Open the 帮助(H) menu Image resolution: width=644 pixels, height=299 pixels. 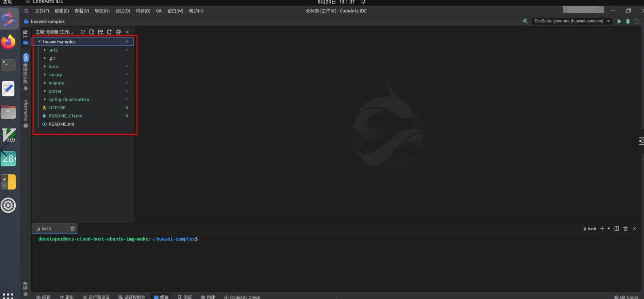[x=196, y=11]
